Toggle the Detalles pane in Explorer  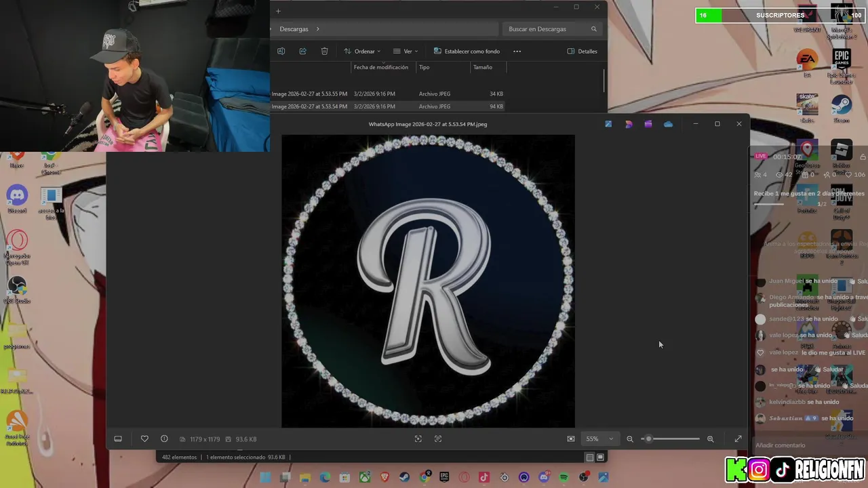pyautogui.click(x=583, y=52)
